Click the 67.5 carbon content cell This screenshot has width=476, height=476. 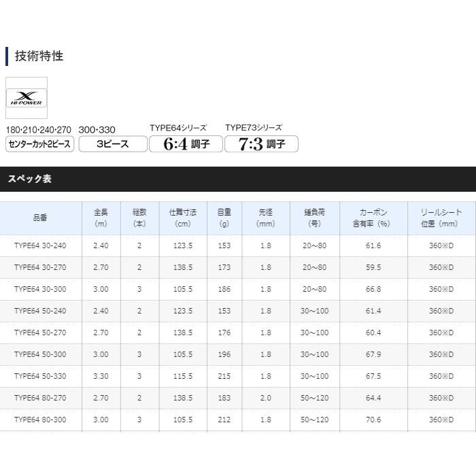coord(373,376)
